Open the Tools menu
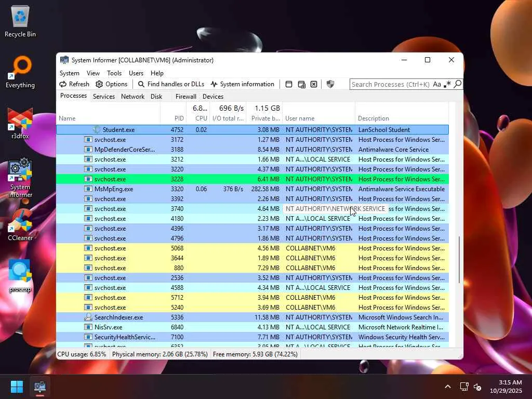Screen dimensions: 532x399 tap(114, 73)
